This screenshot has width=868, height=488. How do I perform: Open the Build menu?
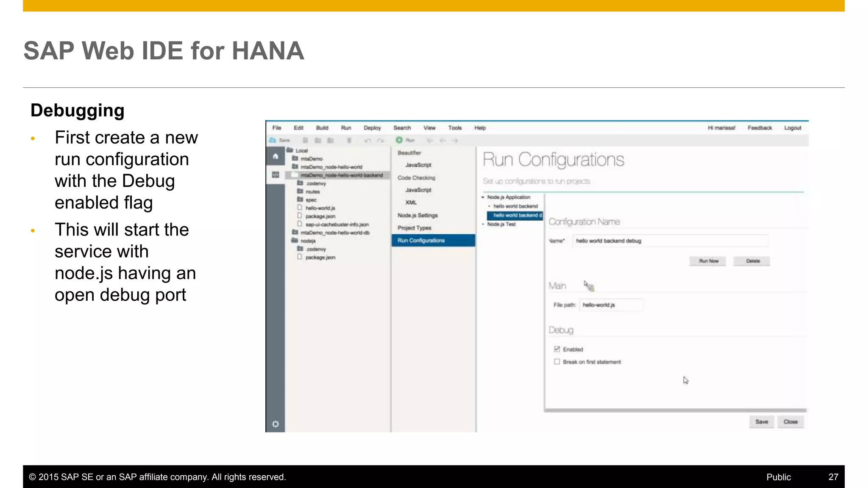pyautogui.click(x=322, y=128)
